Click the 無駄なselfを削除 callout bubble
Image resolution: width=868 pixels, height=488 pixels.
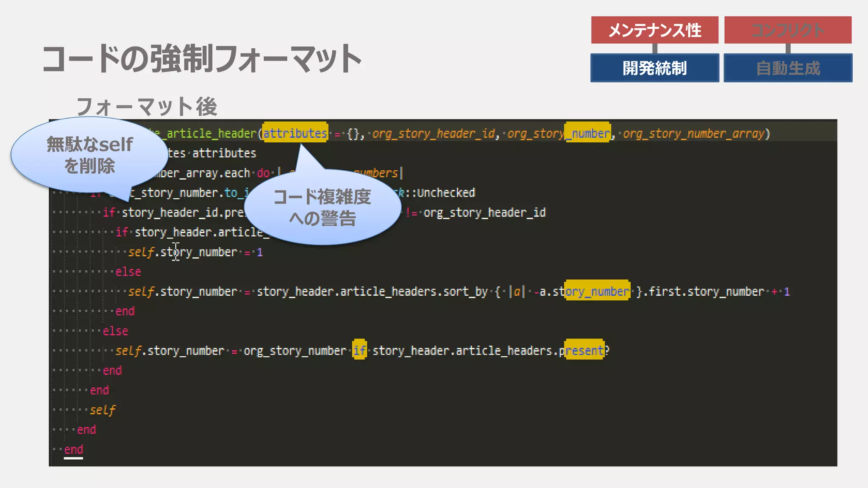click(89, 155)
